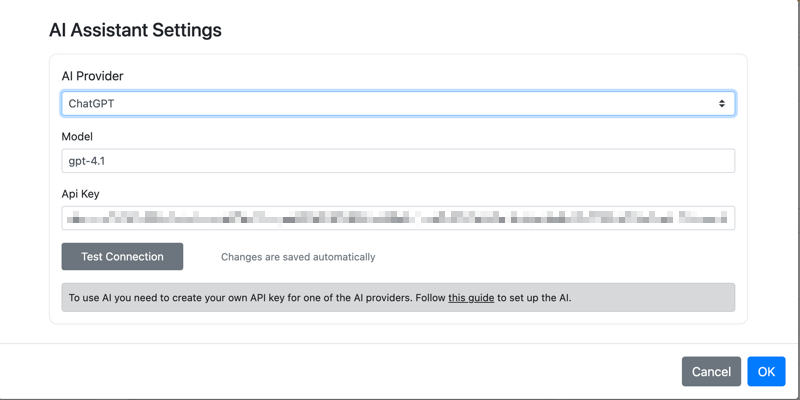Place cursor after gpt-4.1 model text
Viewport: 800px width, 400px height.
click(x=106, y=161)
